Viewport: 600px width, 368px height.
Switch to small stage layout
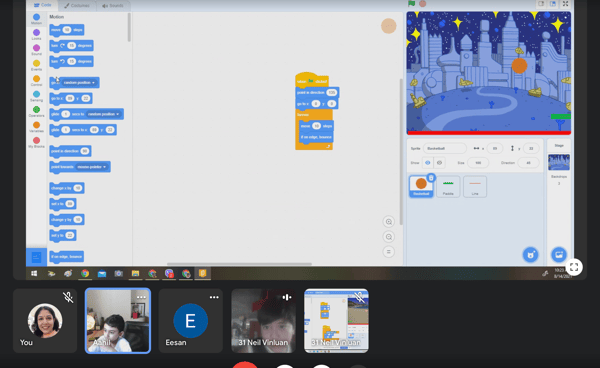pos(541,4)
